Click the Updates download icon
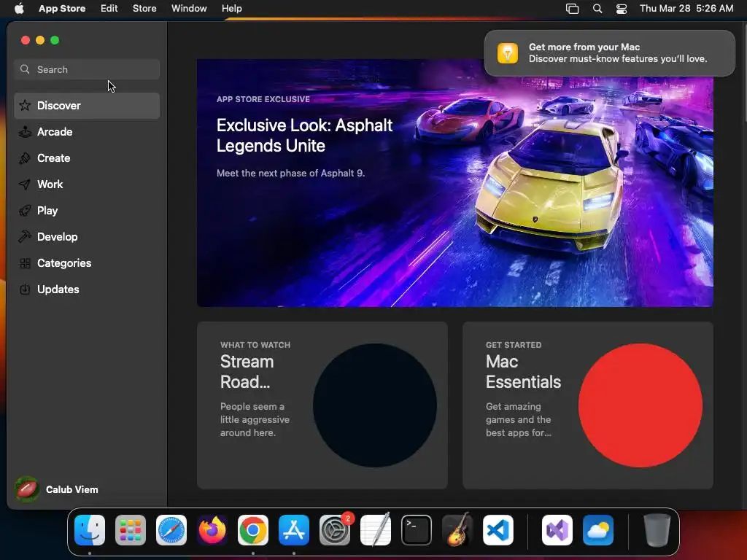The image size is (747, 560). click(x=25, y=289)
